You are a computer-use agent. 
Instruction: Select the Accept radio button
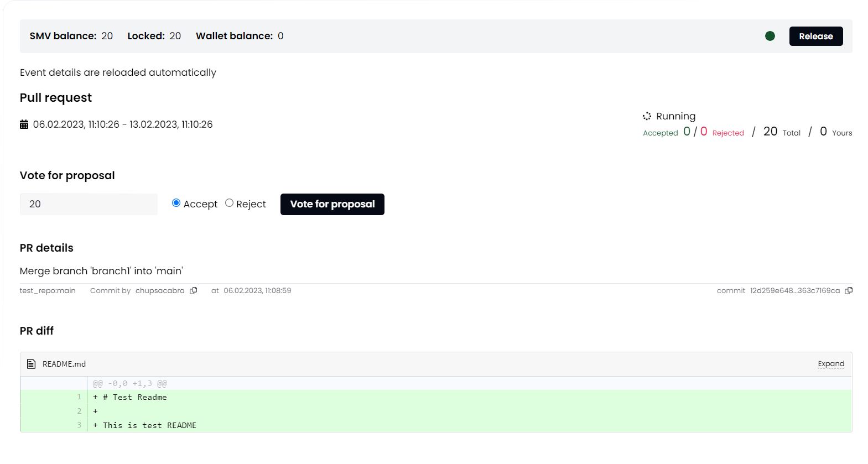pyautogui.click(x=176, y=203)
